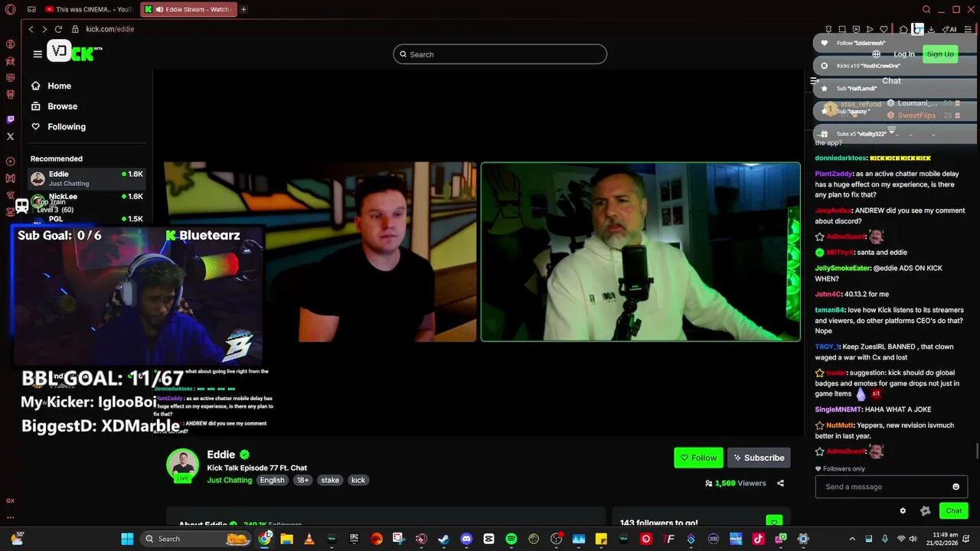Open the Opera sidebar player icon

[x=10, y=161]
